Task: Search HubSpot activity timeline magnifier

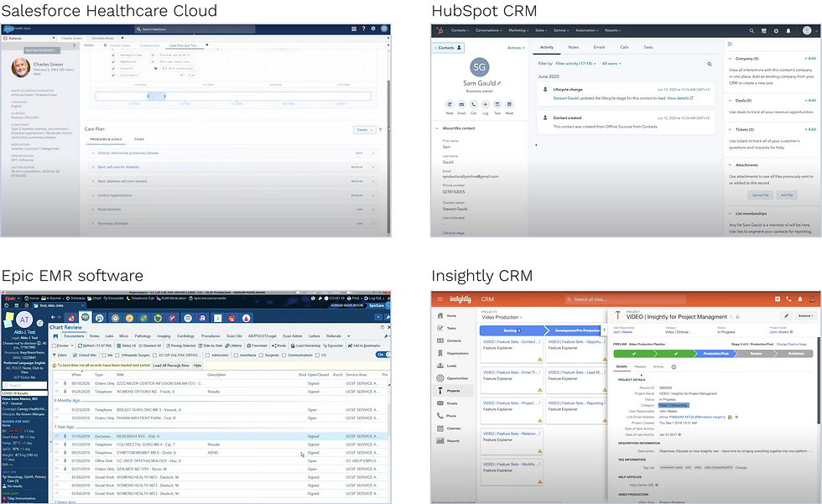Action: tap(710, 64)
